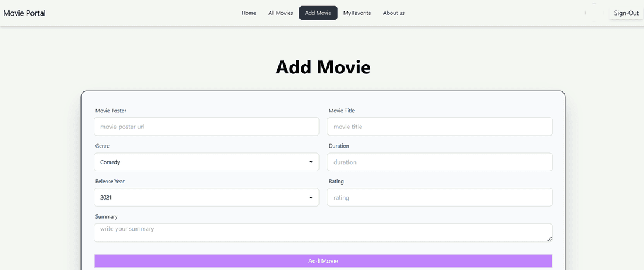Submit with the purple Add Movie button
The width and height of the screenshot is (644, 270).
point(323,261)
